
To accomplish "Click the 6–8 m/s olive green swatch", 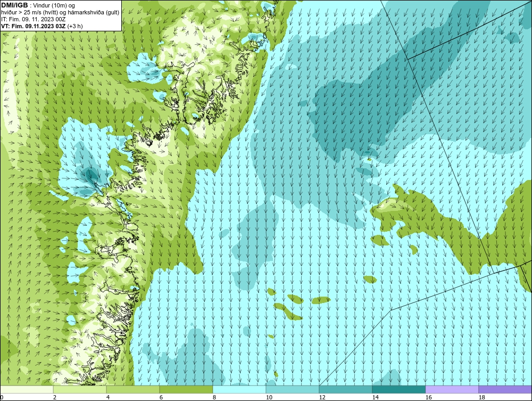I will click(186, 389).
